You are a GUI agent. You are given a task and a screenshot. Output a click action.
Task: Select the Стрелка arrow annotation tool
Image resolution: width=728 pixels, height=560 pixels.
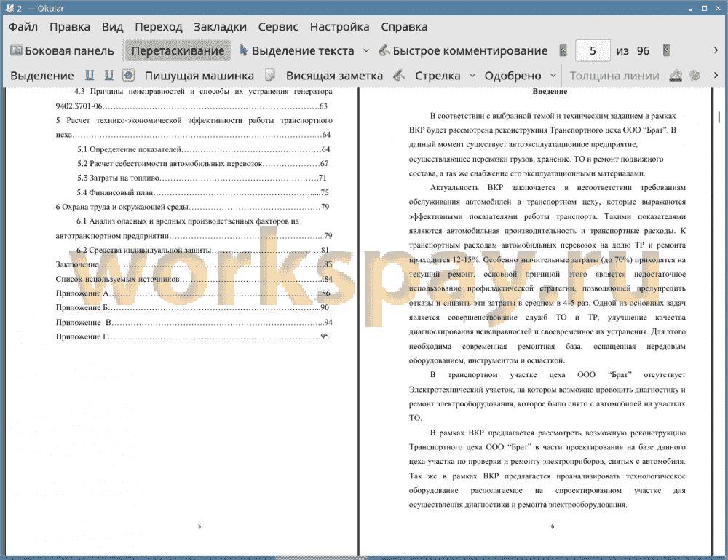coord(438,76)
